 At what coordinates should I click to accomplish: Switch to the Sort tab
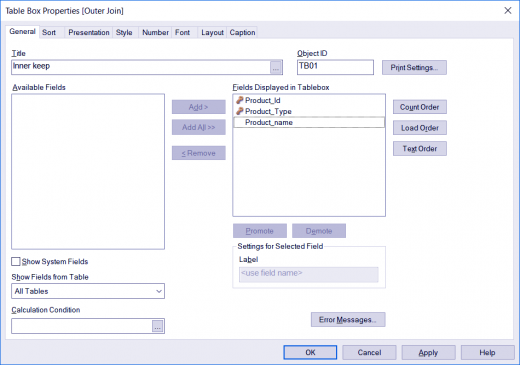pos(49,32)
